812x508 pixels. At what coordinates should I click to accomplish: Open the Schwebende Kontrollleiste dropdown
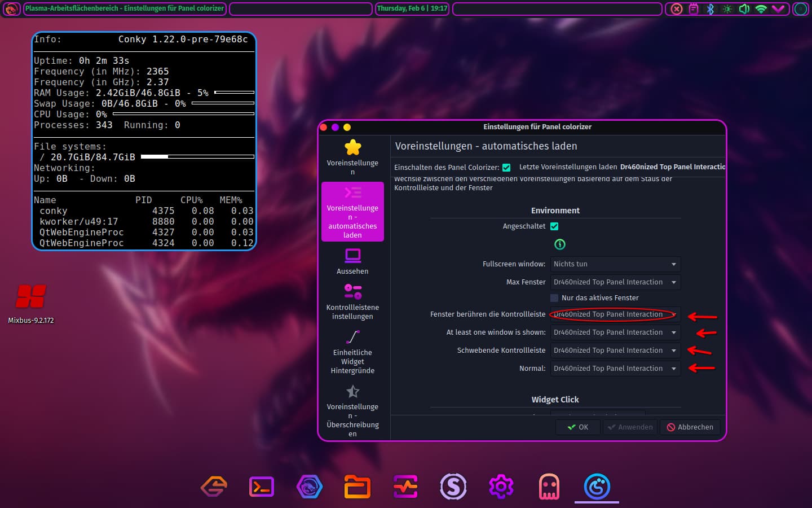615,351
